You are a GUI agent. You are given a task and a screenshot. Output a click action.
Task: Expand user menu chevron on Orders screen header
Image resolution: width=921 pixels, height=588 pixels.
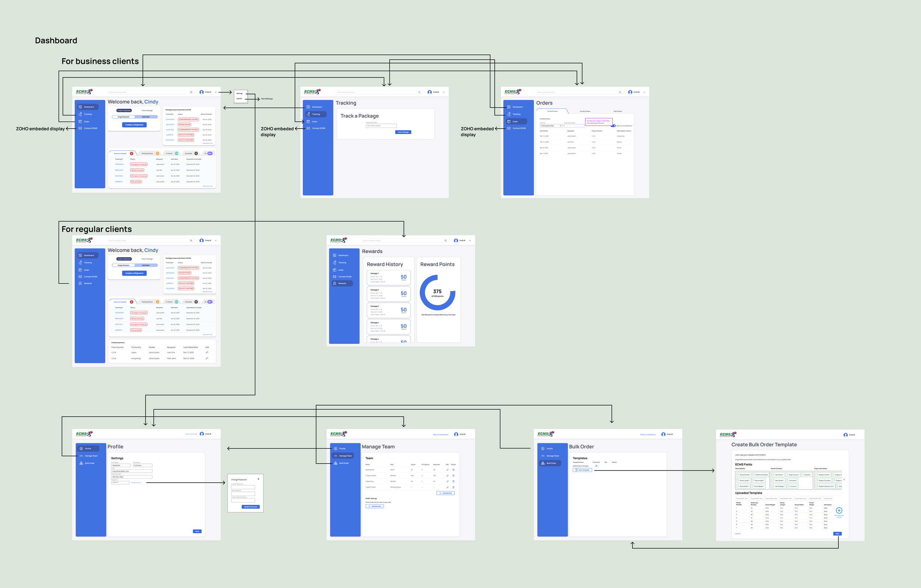pos(644,92)
